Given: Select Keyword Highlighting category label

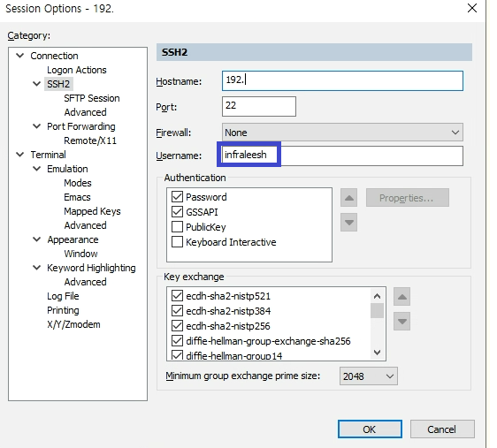Looking at the screenshot, I should coord(91,268).
